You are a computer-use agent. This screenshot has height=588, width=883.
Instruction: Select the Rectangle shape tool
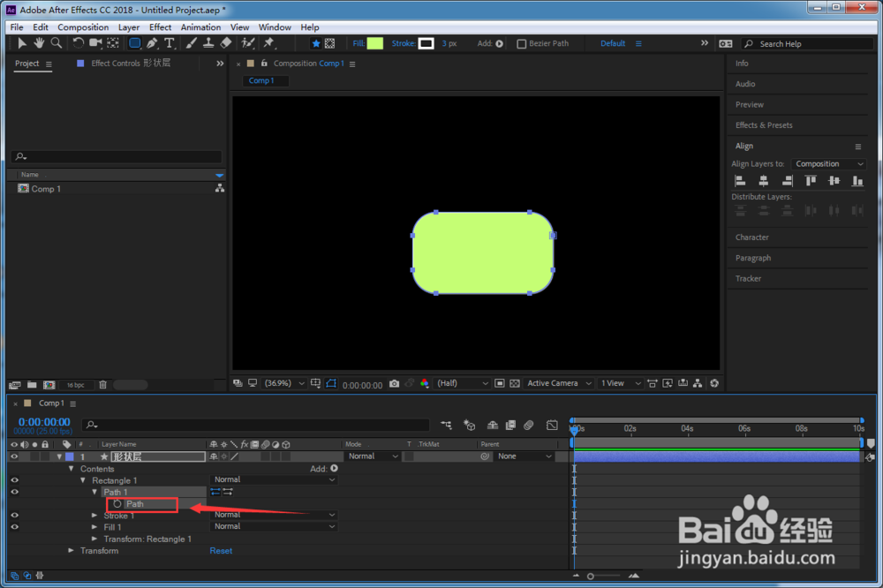pos(134,42)
